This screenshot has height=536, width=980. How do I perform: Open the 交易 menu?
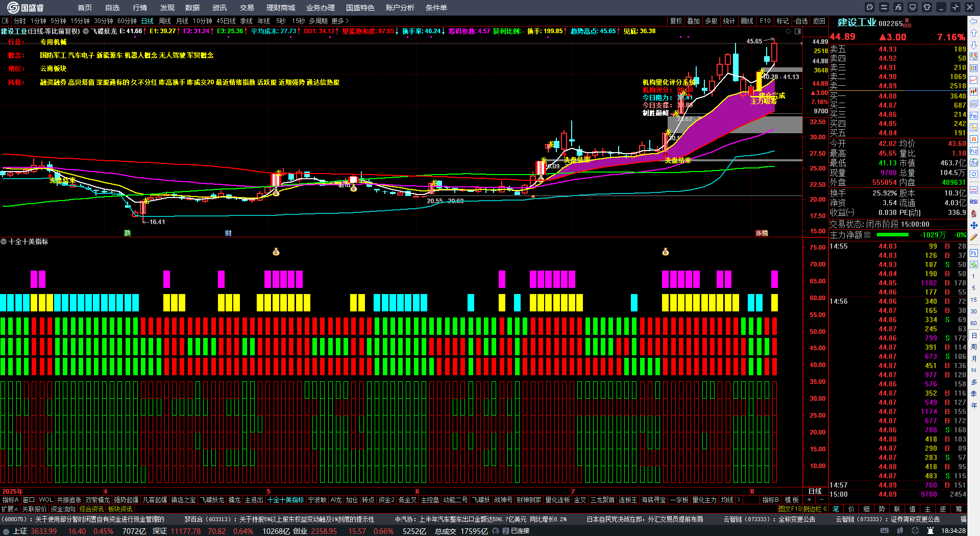[247, 8]
